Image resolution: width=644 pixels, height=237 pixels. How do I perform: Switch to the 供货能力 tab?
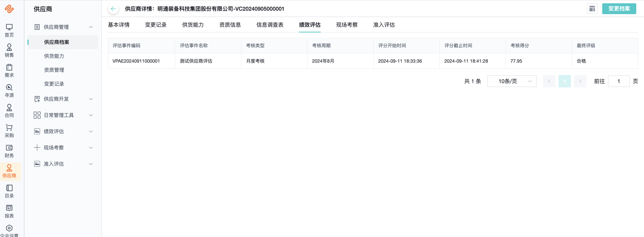[x=193, y=25]
